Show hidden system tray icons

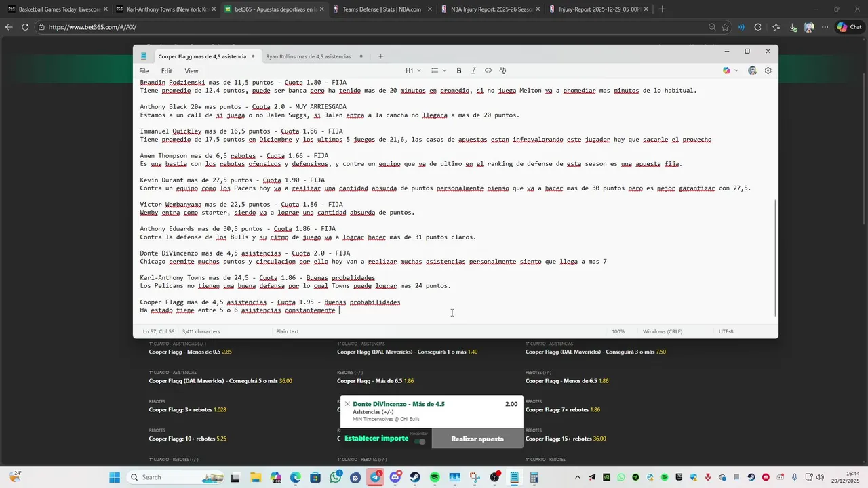pyautogui.click(x=578, y=477)
